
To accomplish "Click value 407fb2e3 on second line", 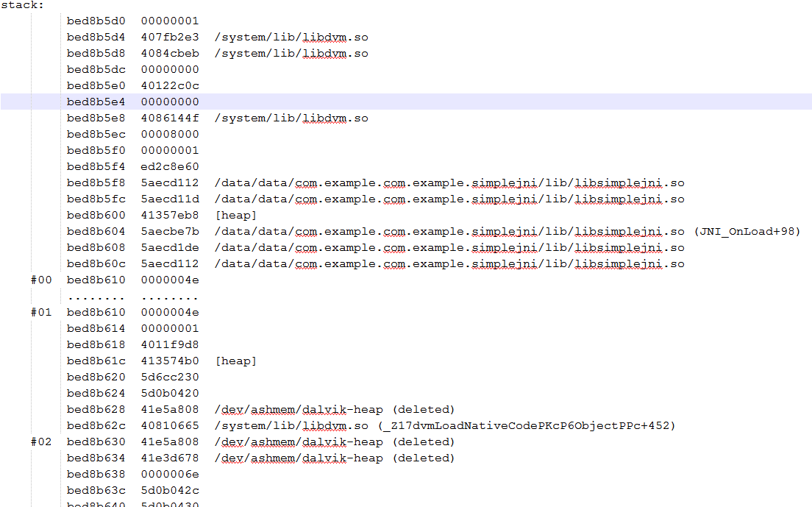I will click(x=170, y=38).
